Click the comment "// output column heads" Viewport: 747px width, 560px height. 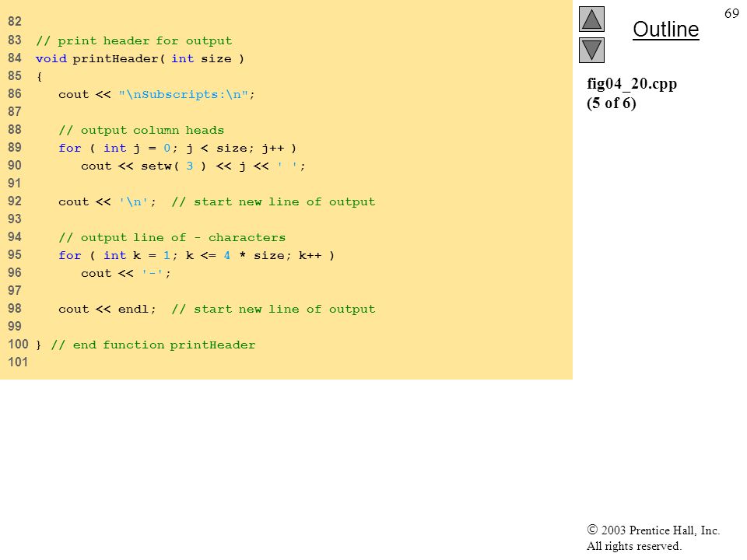(x=141, y=130)
